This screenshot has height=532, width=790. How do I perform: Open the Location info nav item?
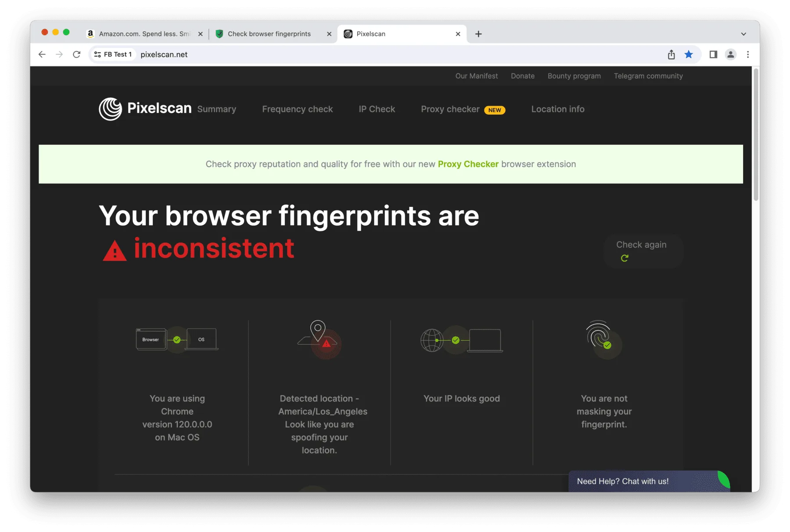(558, 109)
